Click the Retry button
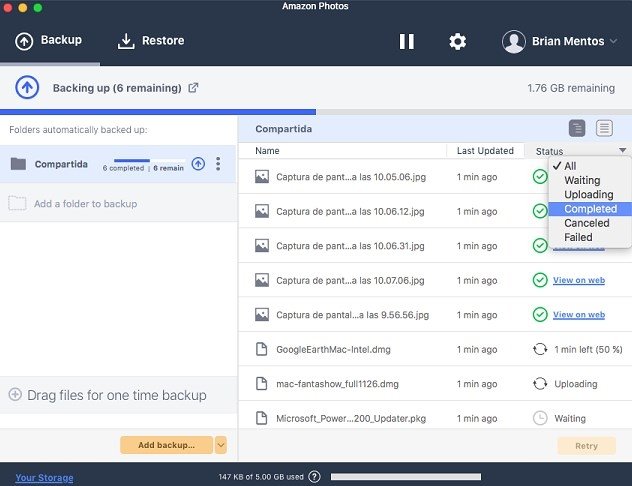 pyautogui.click(x=586, y=446)
